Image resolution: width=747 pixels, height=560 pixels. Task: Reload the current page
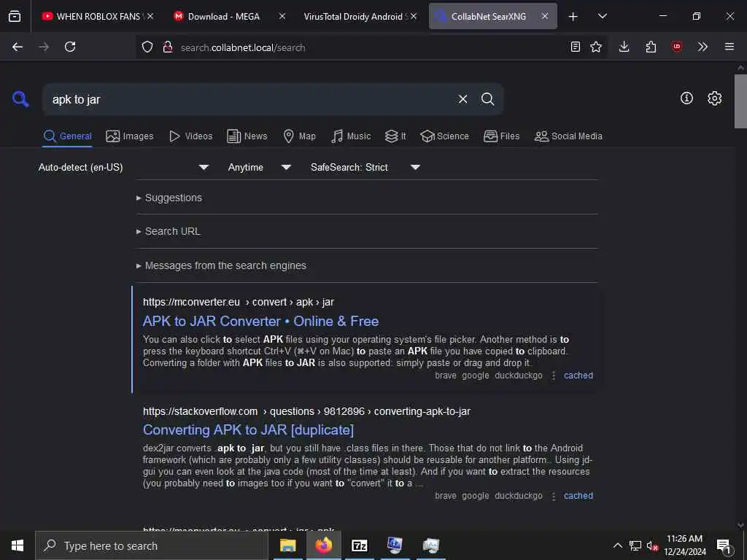pyautogui.click(x=70, y=47)
